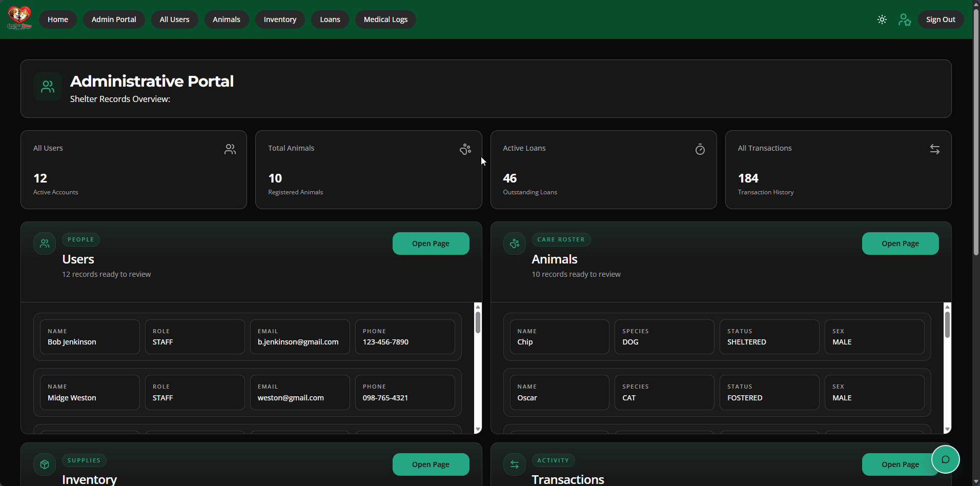The height and width of the screenshot is (486, 980).
Task: Click the Outstanding Loans caption
Action: [x=530, y=192]
